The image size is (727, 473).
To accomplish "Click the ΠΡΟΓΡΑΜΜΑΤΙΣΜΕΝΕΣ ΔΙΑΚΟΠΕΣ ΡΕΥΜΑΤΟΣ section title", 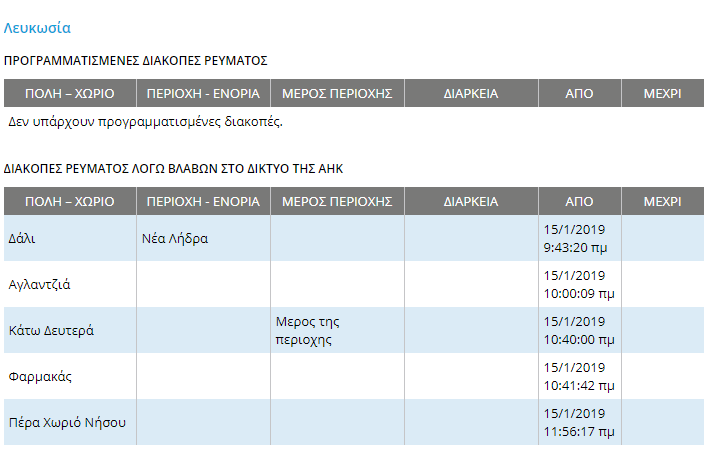I will (x=135, y=61).
